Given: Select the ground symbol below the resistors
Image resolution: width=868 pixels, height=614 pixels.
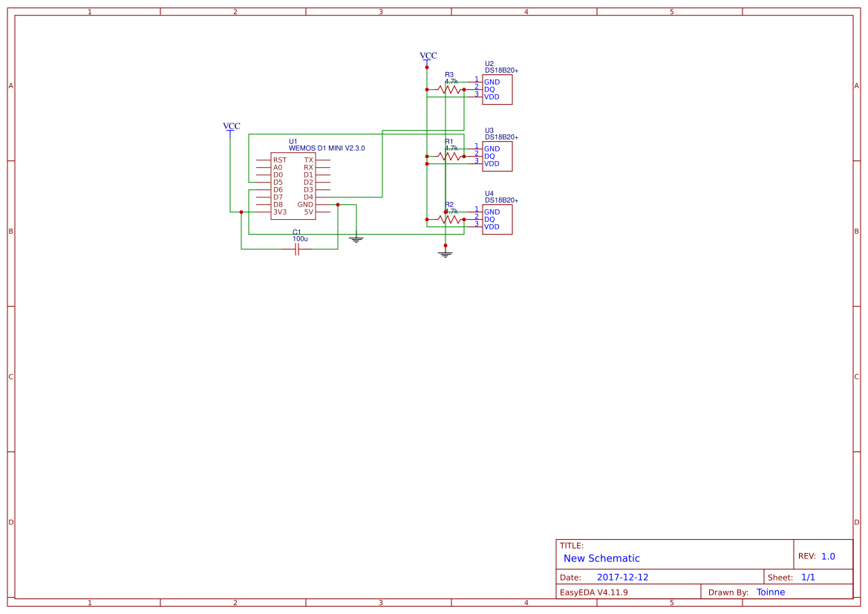Looking at the screenshot, I should pyautogui.click(x=444, y=255).
